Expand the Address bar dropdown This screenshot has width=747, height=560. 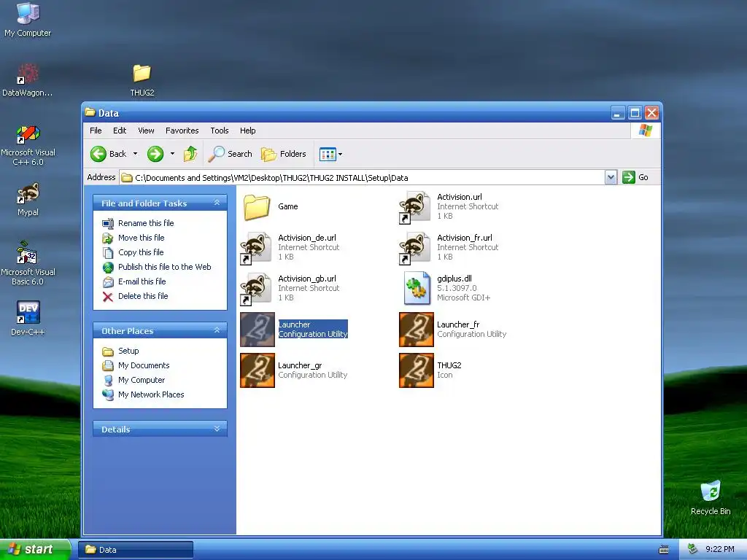(x=611, y=178)
